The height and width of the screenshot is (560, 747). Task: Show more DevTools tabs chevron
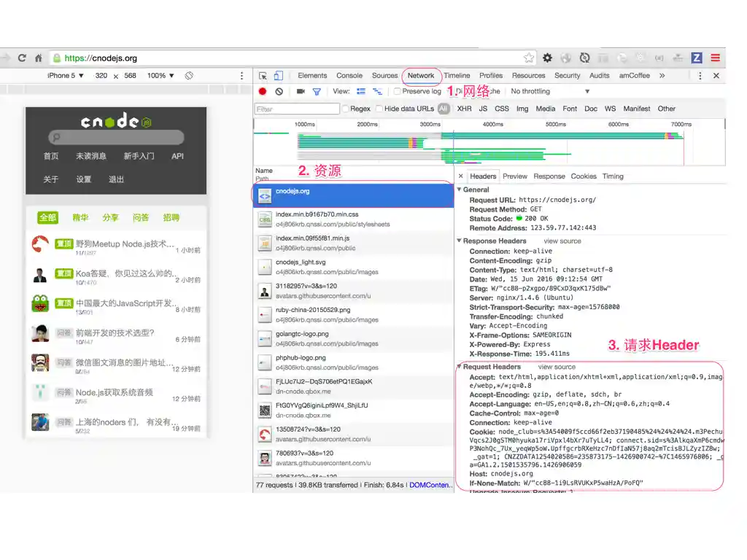(x=662, y=76)
